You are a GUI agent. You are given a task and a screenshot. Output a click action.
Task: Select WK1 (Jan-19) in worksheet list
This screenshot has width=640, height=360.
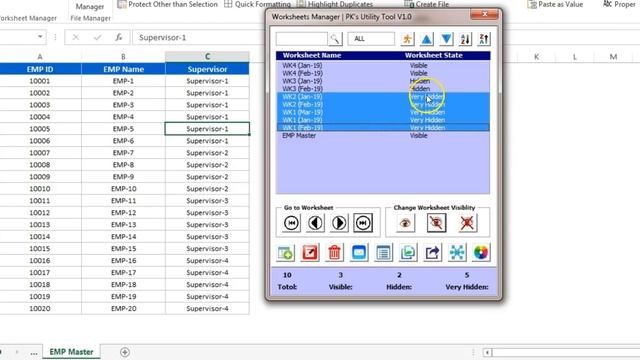click(382, 120)
